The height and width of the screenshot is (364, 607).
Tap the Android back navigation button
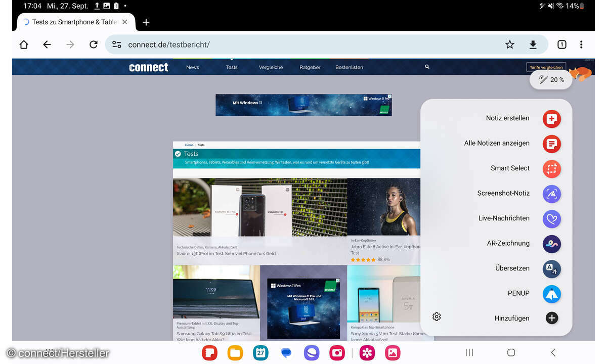tap(553, 352)
